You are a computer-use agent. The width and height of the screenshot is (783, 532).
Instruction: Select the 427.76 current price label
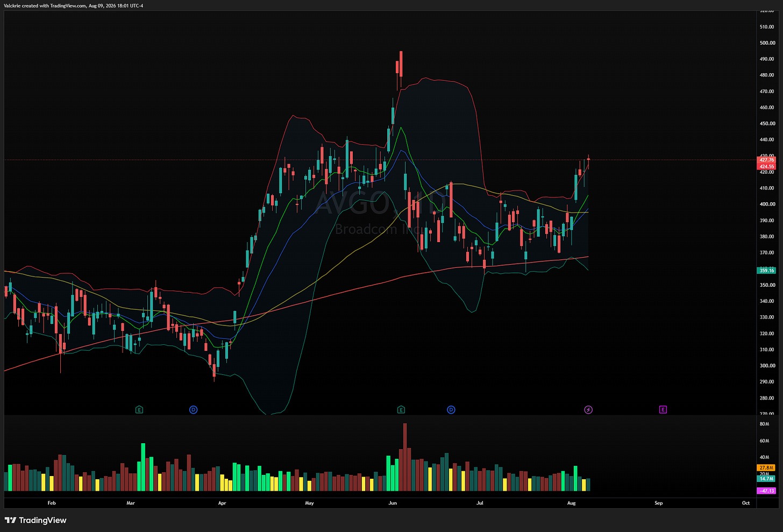point(767,160)
